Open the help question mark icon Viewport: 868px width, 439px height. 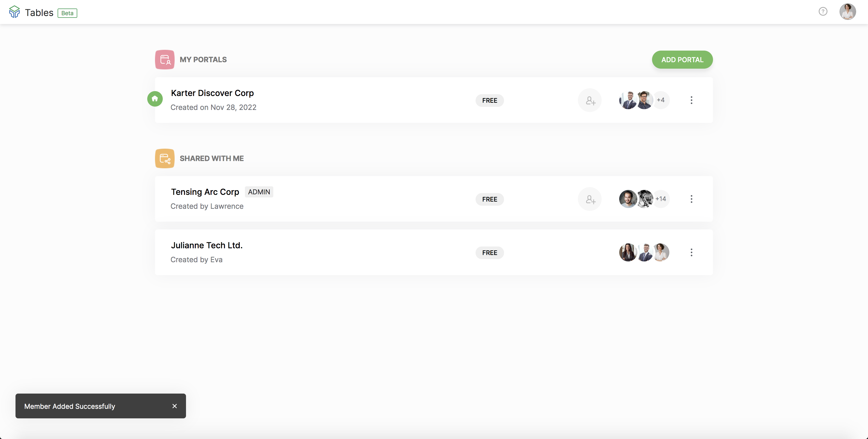coord(823,12)
